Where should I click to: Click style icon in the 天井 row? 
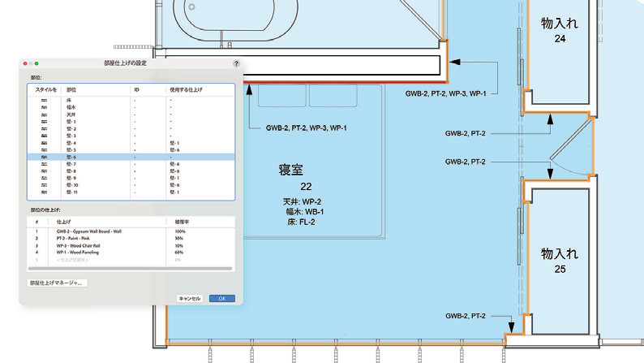(44, 115)
